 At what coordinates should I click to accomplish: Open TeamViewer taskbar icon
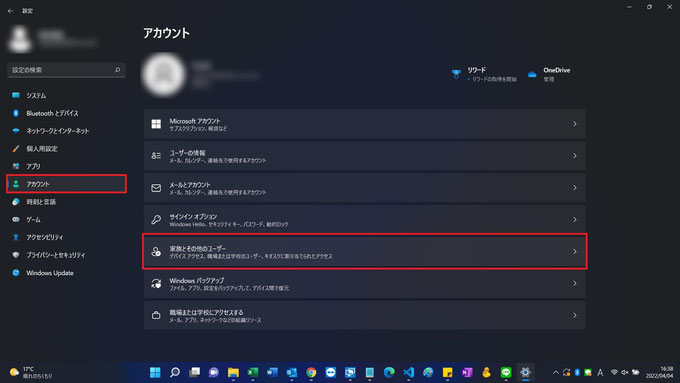[331, 372]
